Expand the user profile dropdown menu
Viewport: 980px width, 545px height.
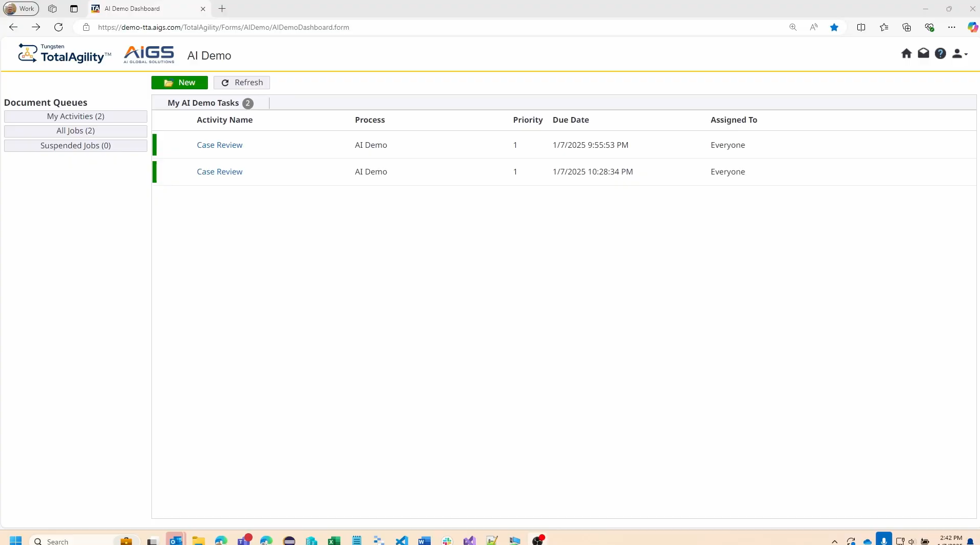click(x=959, y=53)
